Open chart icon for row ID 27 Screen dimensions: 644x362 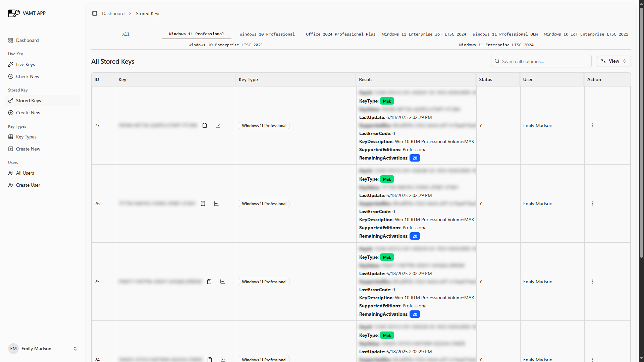(x=218, y=125)
